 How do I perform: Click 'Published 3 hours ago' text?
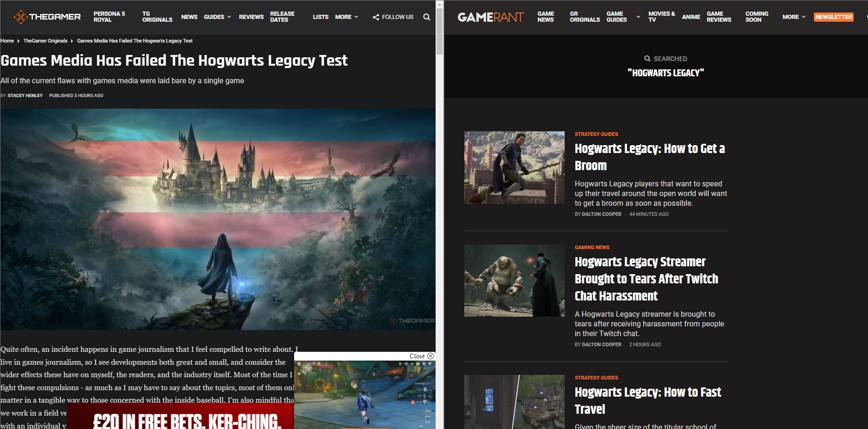(76, 96)
